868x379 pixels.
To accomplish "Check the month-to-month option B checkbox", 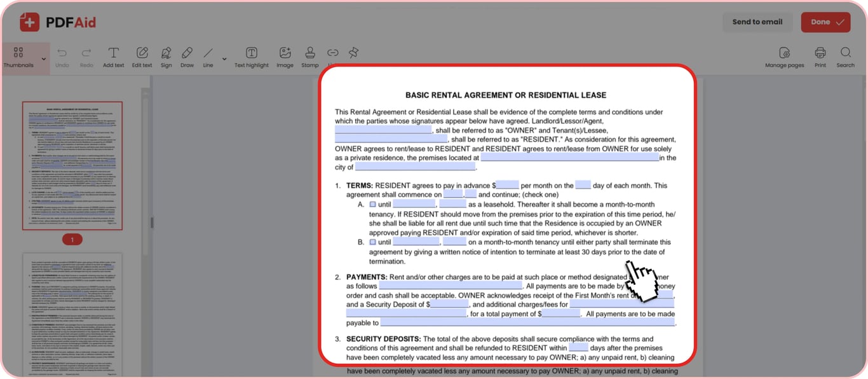I will coord(372,242).
